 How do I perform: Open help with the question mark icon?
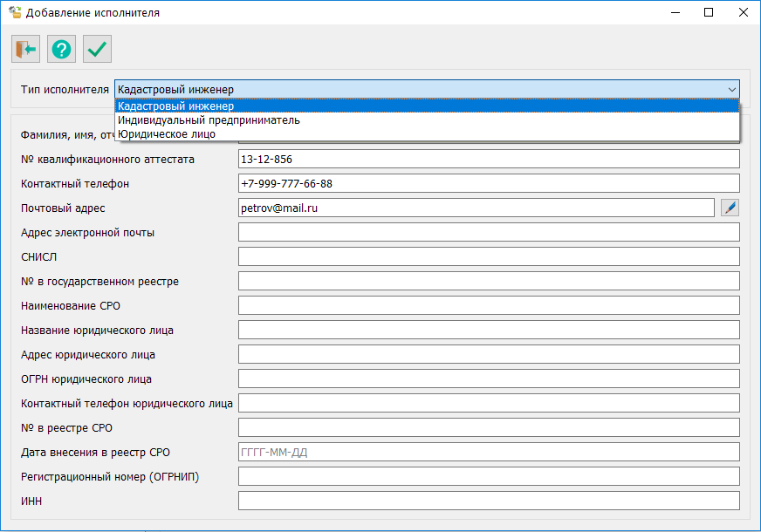pyautogui.click(x=62, y=50)
